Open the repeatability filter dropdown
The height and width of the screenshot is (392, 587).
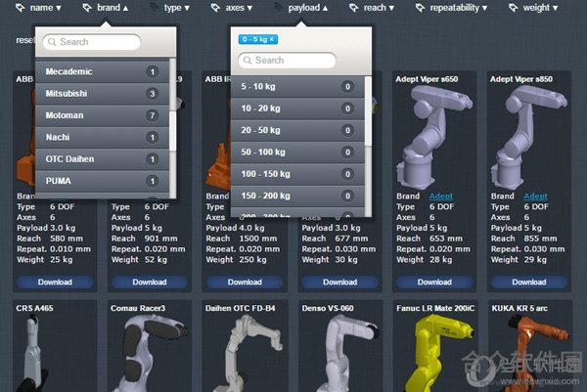459,8
